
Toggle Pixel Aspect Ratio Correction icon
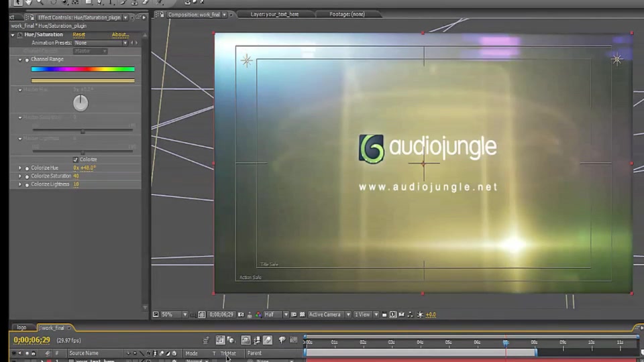click(x=384, y=315)
